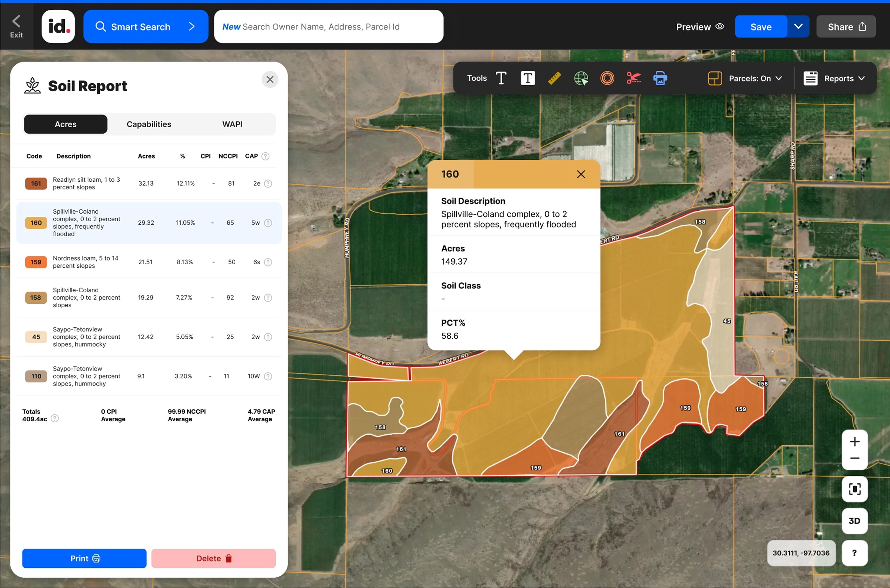The image size is (890, 588).
Task: Switch to the WAPI tab
Action: (232, 124)
